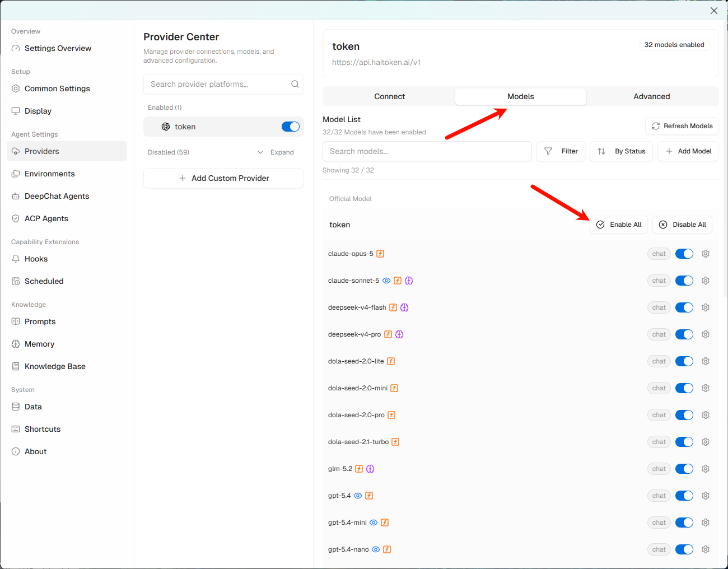Open settings gear for dola-seed-2.1-turbo
Viewport: 728px width, 569px height.
(x=706, y=442)
